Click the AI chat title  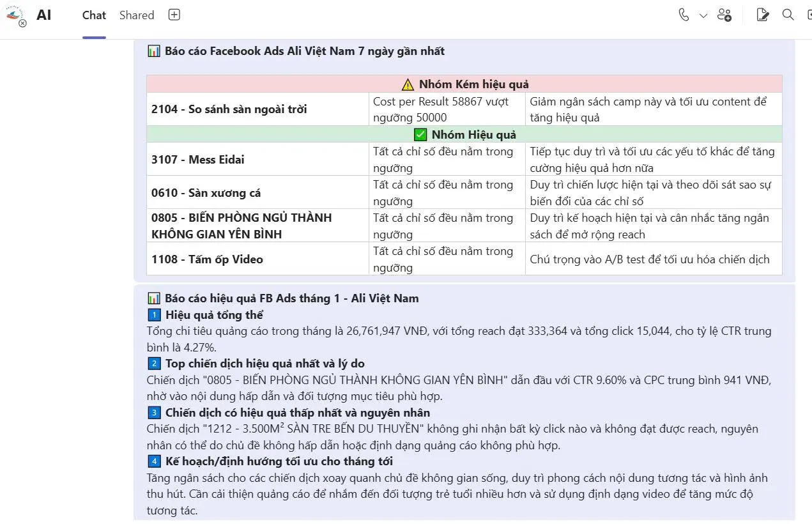pyautogui.click(x=44, y=15)
